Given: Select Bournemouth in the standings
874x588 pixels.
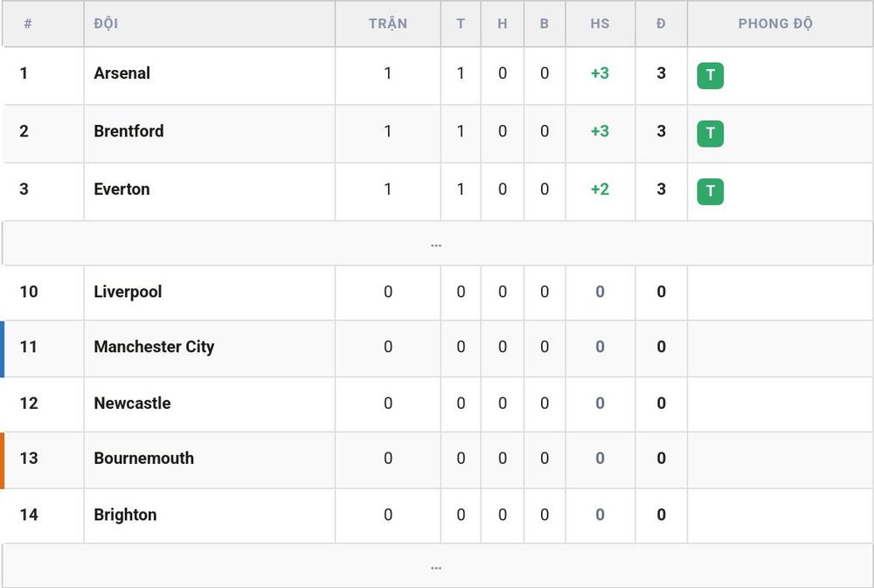Looking at the screenshot, I should [144, 458].
